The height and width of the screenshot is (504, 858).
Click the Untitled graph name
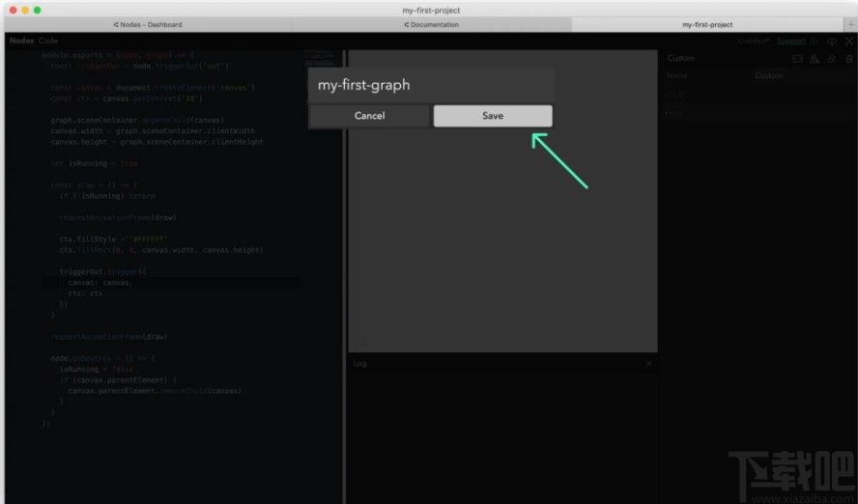click(x=754, y=41)
